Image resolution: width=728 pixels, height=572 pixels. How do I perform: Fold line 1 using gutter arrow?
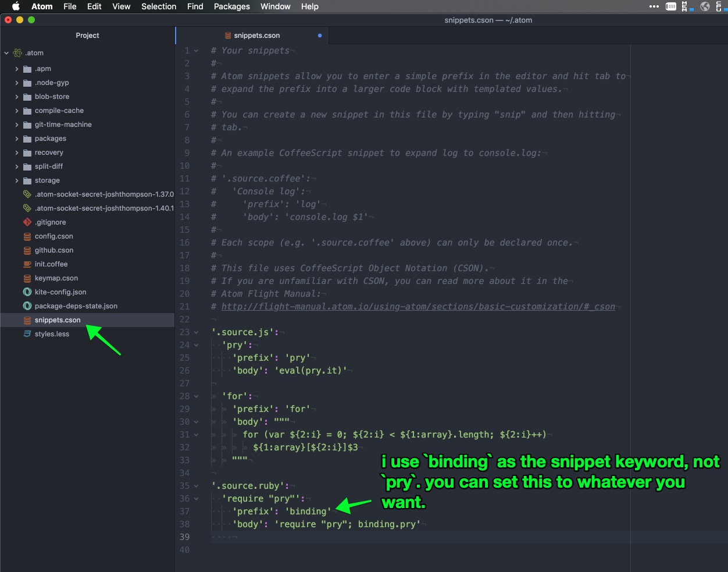(x=197, y=51)
